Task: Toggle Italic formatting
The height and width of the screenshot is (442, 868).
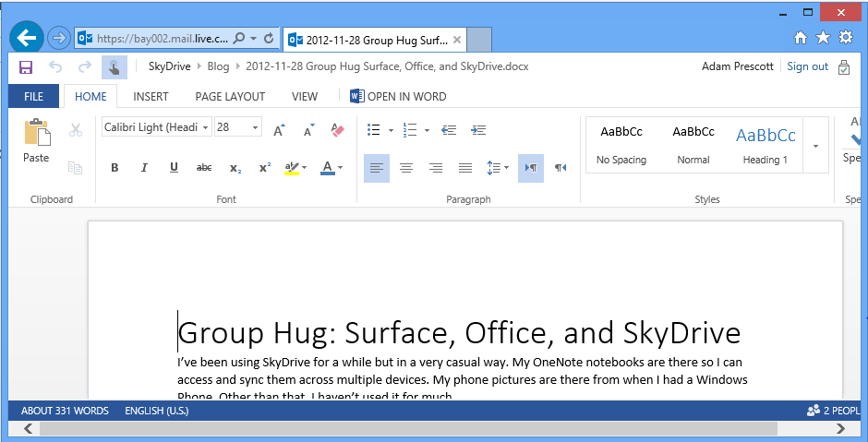Action: [144, 168]
